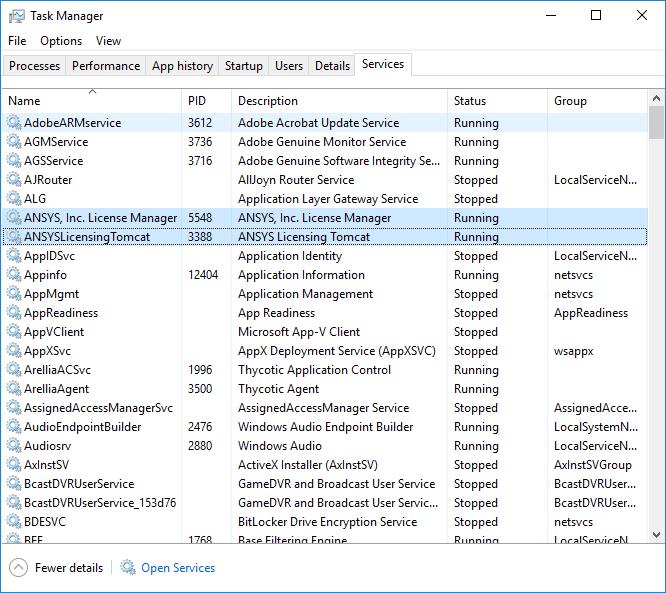Click the gear icon beside AppMgmt
This screenshot has height=593, width=666.
point(14,294)
